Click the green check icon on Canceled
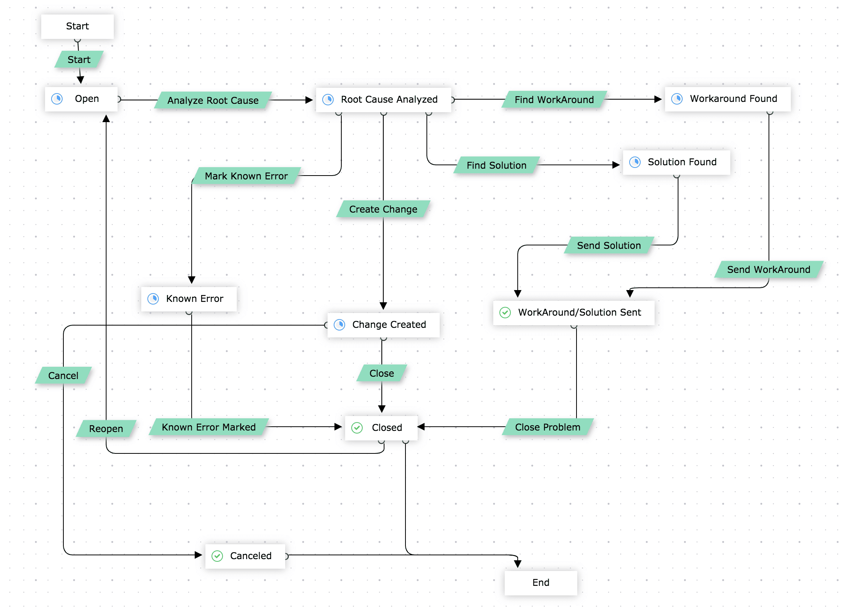This screenshot has width=843, height=616. [x=217, y=556]
